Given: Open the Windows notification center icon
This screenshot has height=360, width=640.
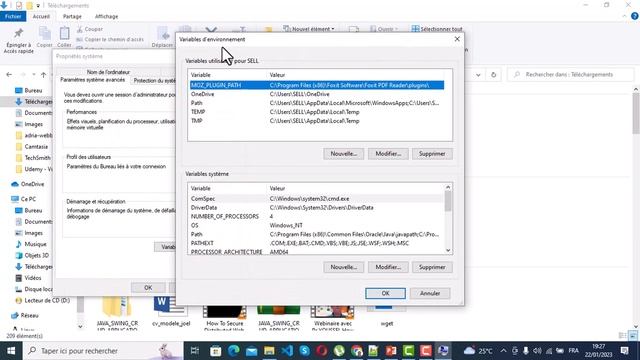Looking at the screenshot, I should [x=624, y=351].
